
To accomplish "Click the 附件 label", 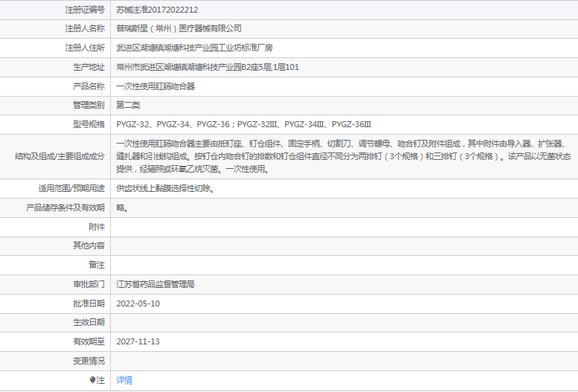I will 97,227.
